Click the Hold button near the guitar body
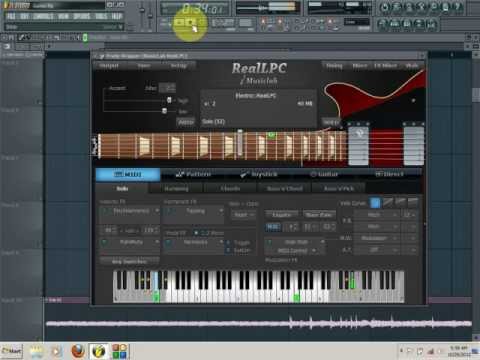The width and height of the screenshot is (480, 360). 331,122
